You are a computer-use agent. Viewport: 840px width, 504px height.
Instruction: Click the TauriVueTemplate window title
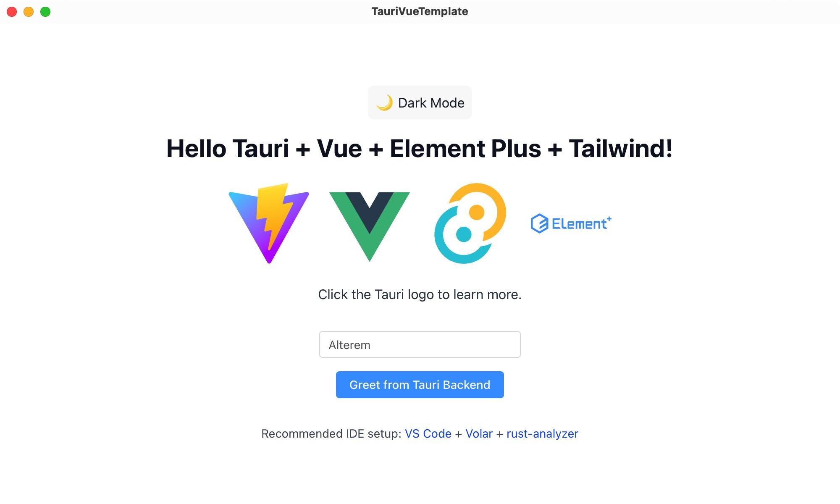tap(420, 11)
